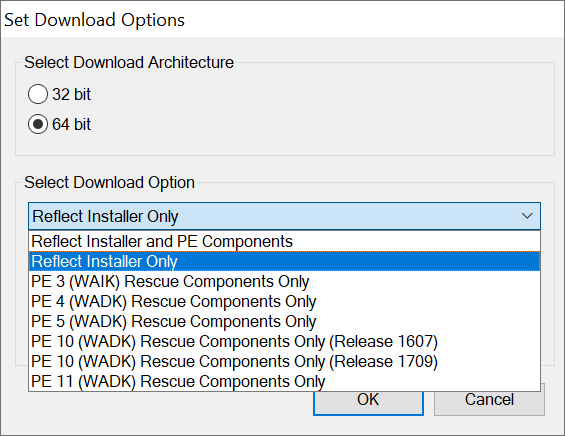Pick PE 5 (WADK) Rescue Components Only
The width and height of the screenshot is (565, 436).
(284, 321)
